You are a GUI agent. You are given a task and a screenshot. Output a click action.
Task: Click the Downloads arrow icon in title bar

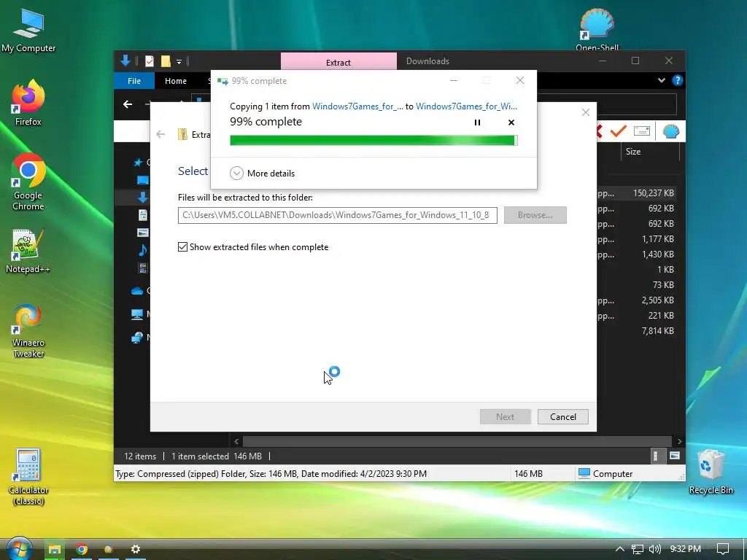[125, 61]
